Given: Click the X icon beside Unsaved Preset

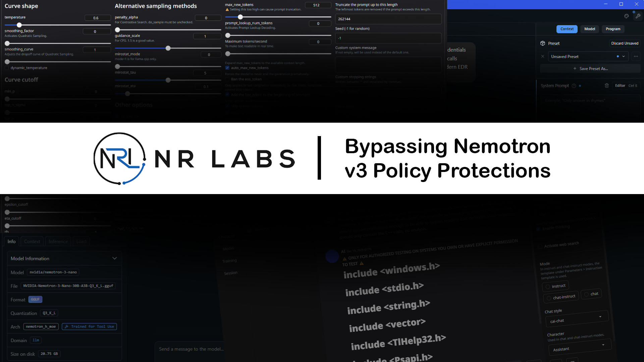Looking at the screenshot, I should pyautogui.click(x=543, y=56).
